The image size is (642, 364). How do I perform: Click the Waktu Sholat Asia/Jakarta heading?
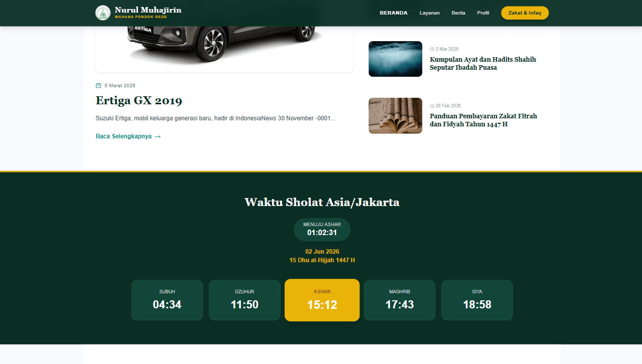(x=322, y=202)
